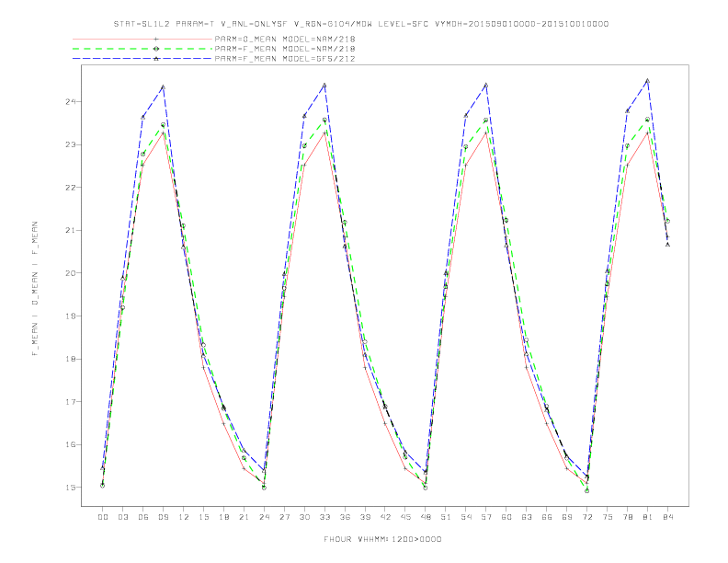Click the x-axis tick label 09

pos(163,517)
